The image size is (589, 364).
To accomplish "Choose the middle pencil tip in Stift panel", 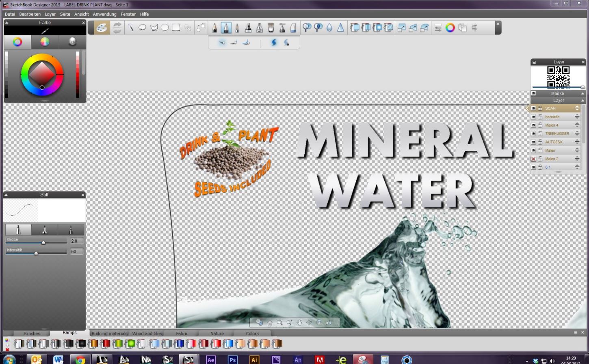I will click(45, 230).
